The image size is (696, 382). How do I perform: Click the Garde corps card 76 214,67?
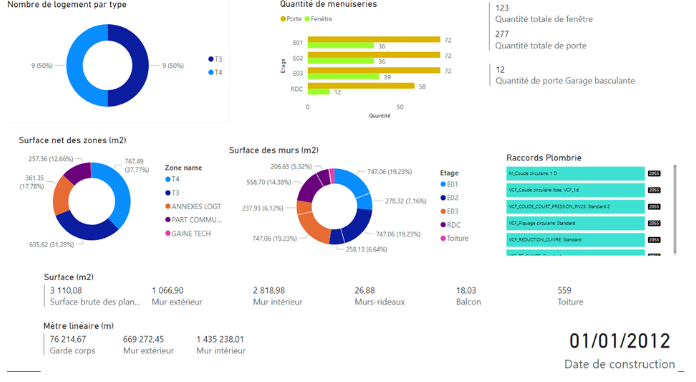72,345
